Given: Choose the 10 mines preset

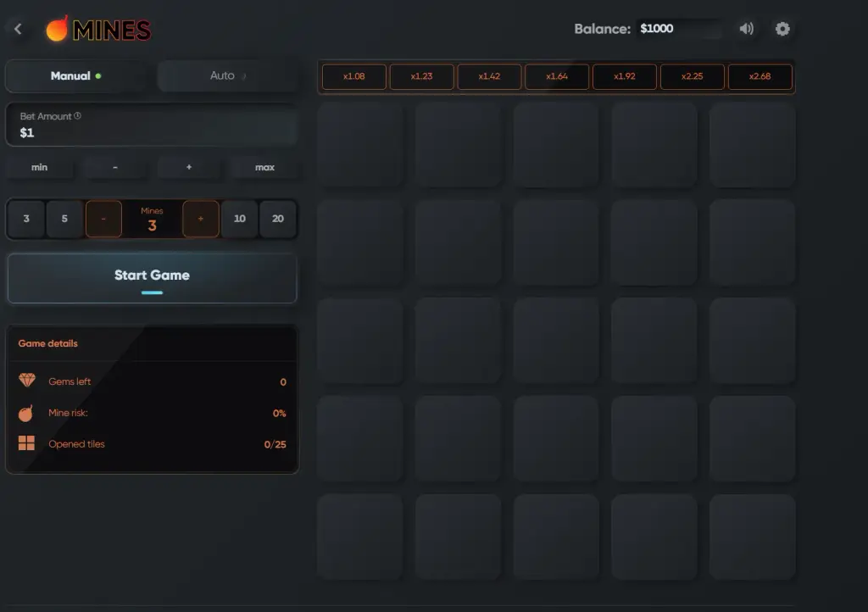Looking at the screenshot, I should click(240, 219).
